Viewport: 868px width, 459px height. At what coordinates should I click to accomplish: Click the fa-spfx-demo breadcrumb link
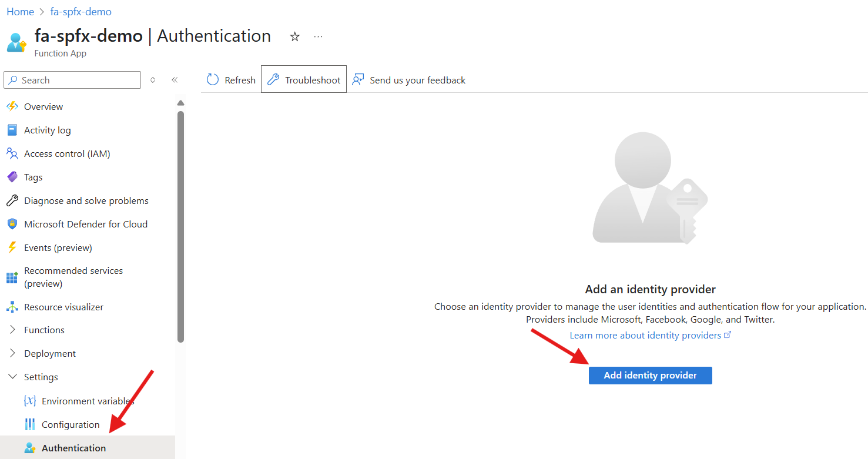click(81, 12)
